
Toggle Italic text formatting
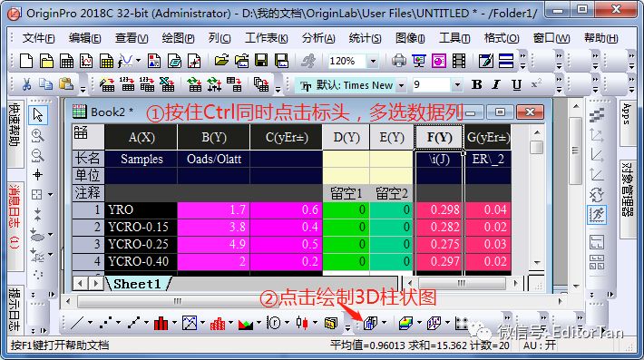[496, 84]
